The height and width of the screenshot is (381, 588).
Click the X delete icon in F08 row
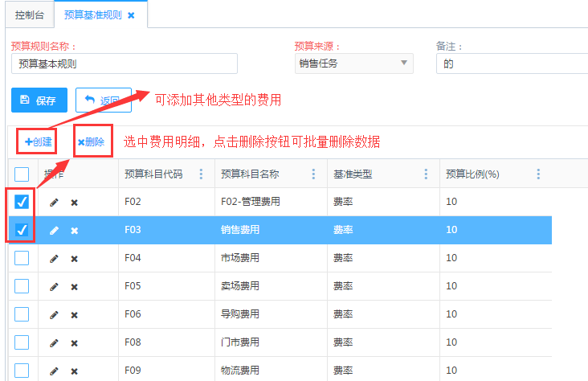[74, 343]
